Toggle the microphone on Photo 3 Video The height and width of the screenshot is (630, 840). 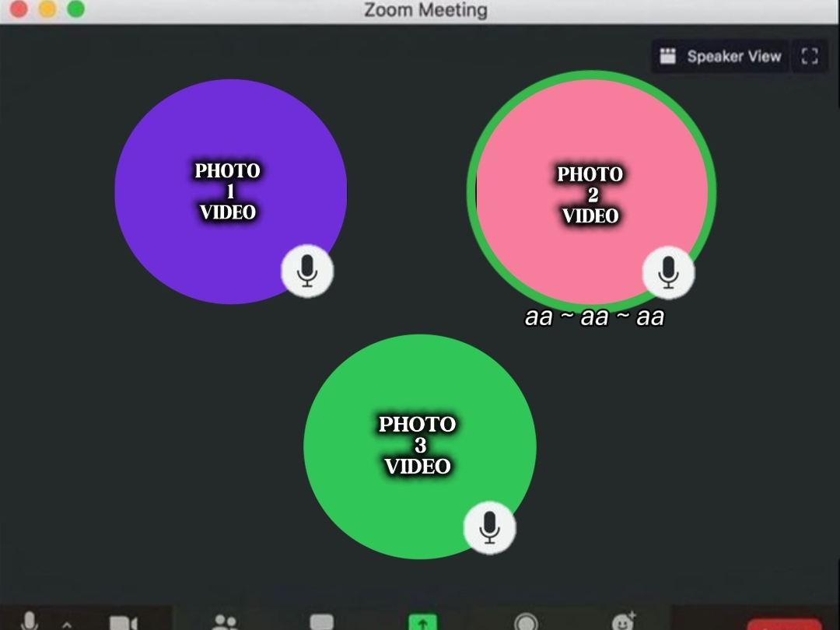pos(489,527)
